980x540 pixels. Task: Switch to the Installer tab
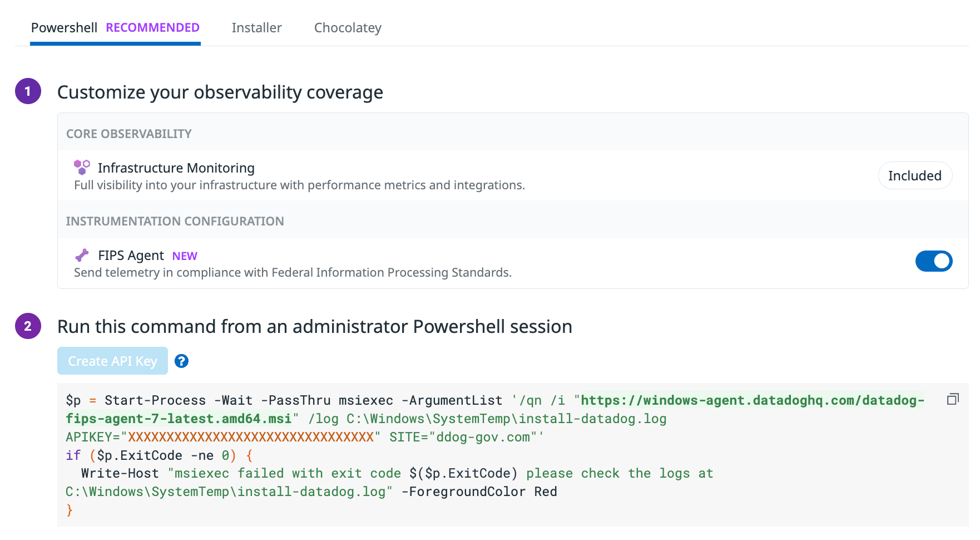click(x=256, y=27)
